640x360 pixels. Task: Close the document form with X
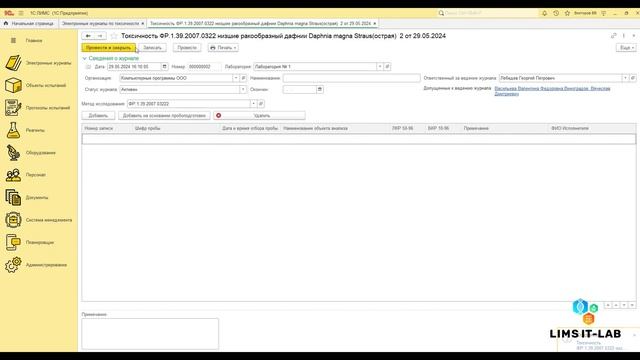pos(634,36)
